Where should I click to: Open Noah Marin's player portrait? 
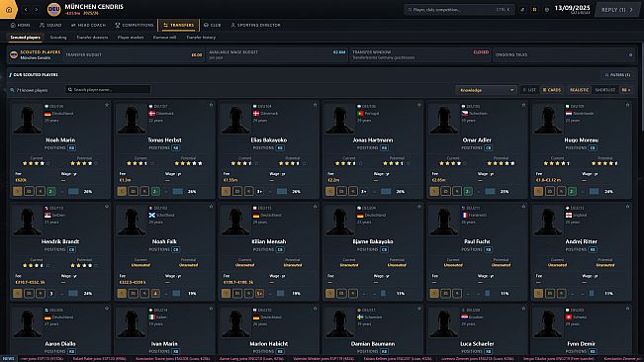[27, 119]
